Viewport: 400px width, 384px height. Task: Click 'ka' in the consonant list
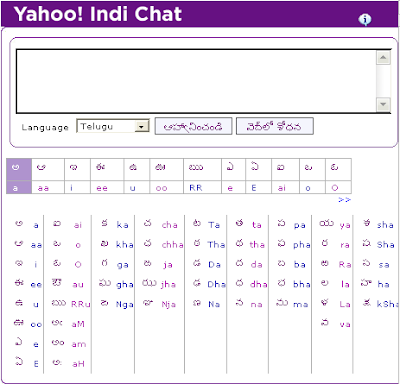[122, 225]
